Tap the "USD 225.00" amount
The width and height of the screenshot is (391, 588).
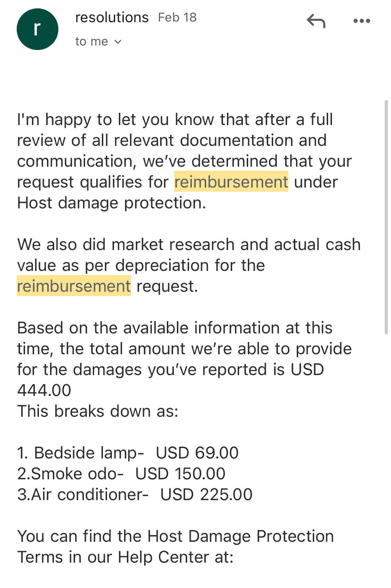(x=206, y=495)
